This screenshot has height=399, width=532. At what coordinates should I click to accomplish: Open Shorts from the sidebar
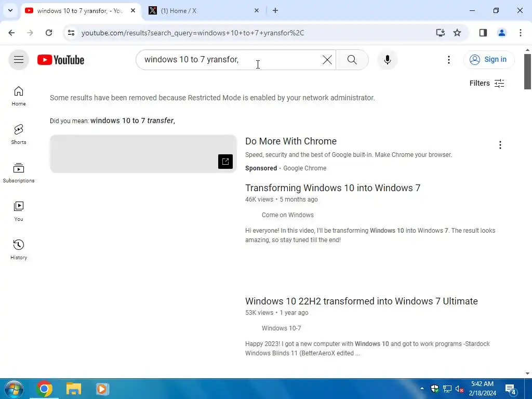(19, 135)
